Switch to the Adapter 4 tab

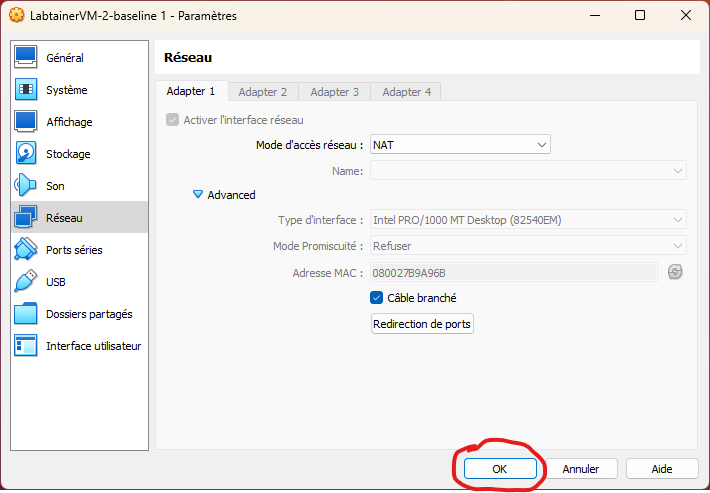coord(407,92)
